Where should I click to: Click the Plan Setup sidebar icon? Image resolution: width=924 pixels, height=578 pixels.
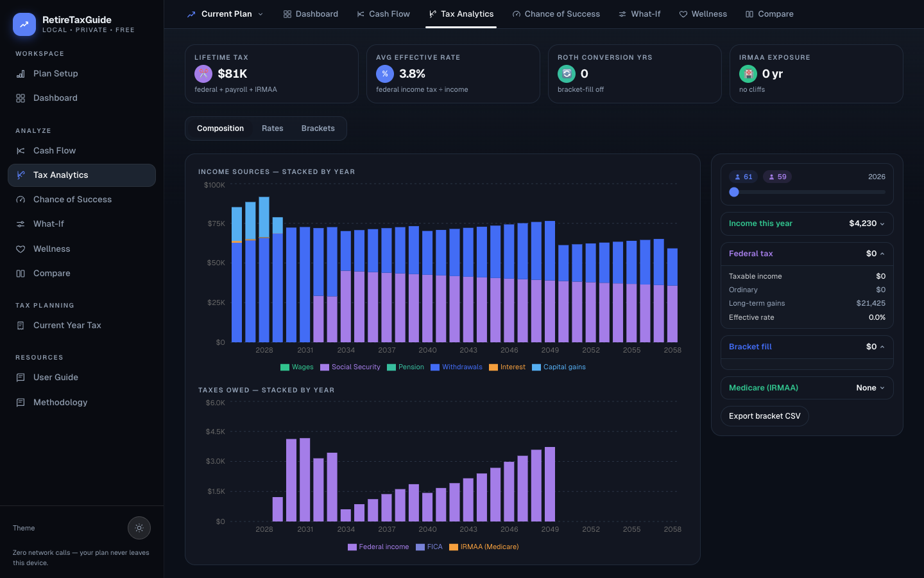[21, 74]
